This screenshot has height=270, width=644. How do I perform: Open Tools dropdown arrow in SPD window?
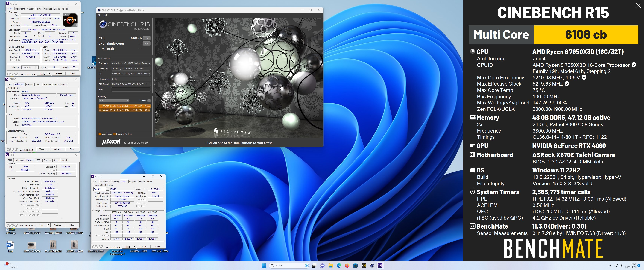coord(134,246)
